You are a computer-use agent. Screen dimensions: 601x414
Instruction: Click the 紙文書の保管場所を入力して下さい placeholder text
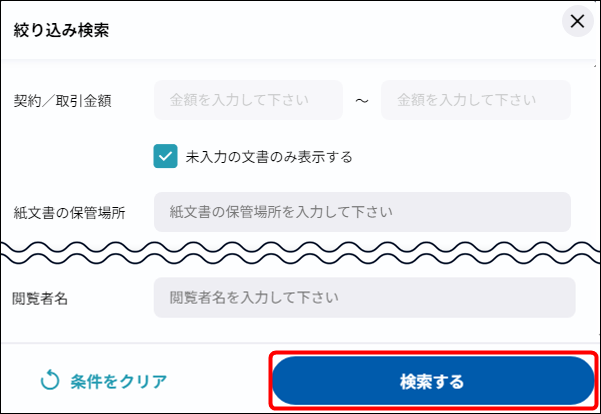pos(281,212)
